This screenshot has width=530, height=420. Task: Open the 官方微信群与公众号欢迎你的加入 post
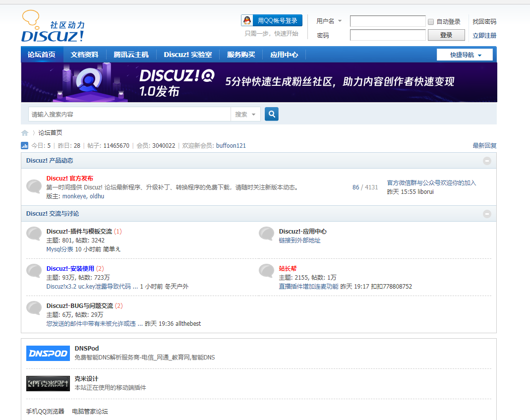[431, 183]
